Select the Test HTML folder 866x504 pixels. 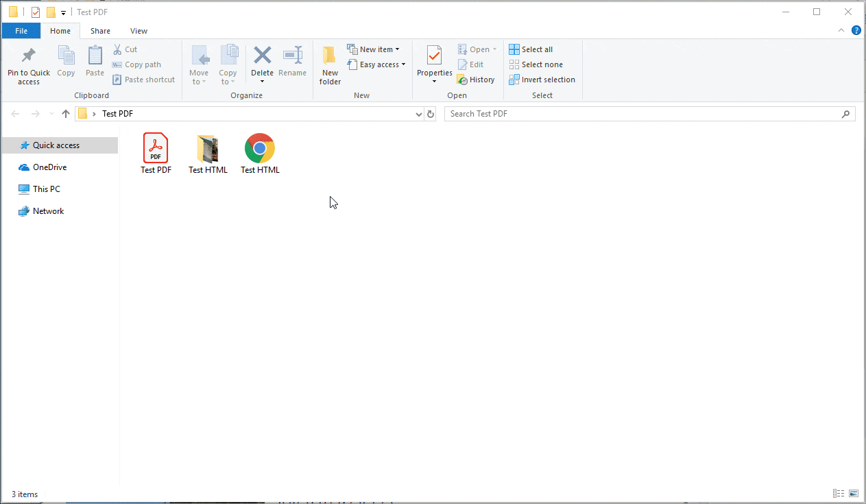click(208, 153)
